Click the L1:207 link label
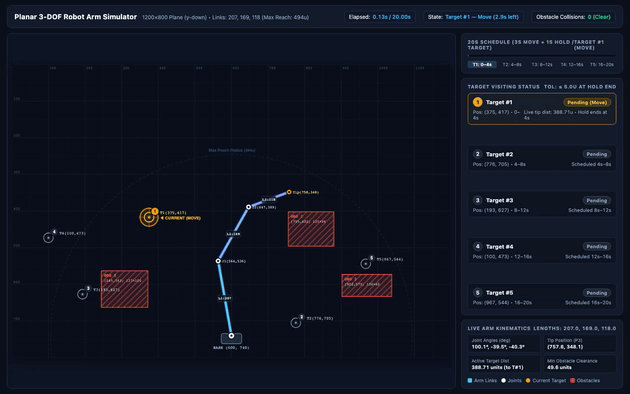This screenshot has height=394, width=630. pos(225,298)
